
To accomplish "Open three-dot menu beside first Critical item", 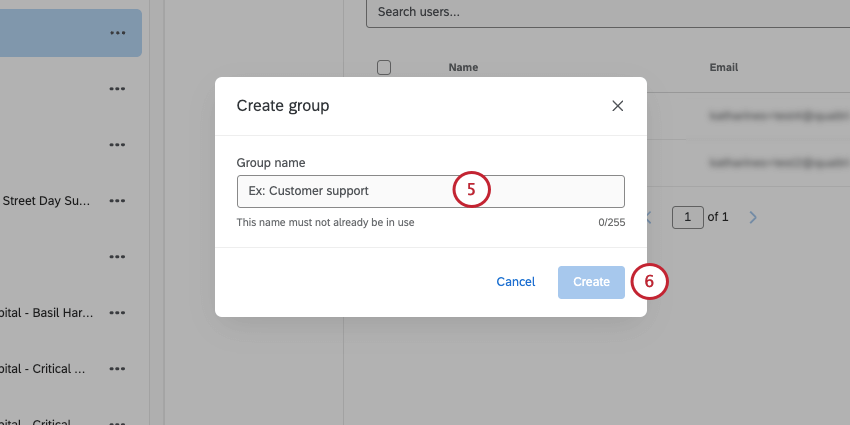I will tap(118, 369).
